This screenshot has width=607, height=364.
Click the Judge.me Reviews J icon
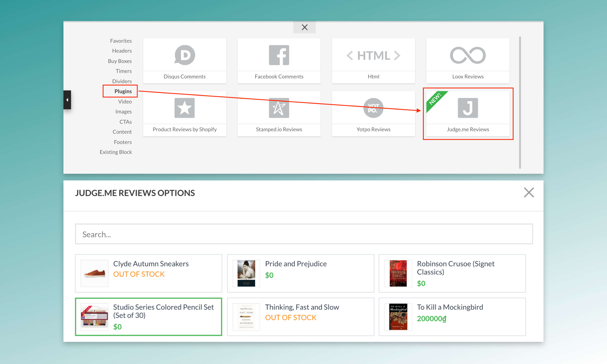tap(468, 108)
